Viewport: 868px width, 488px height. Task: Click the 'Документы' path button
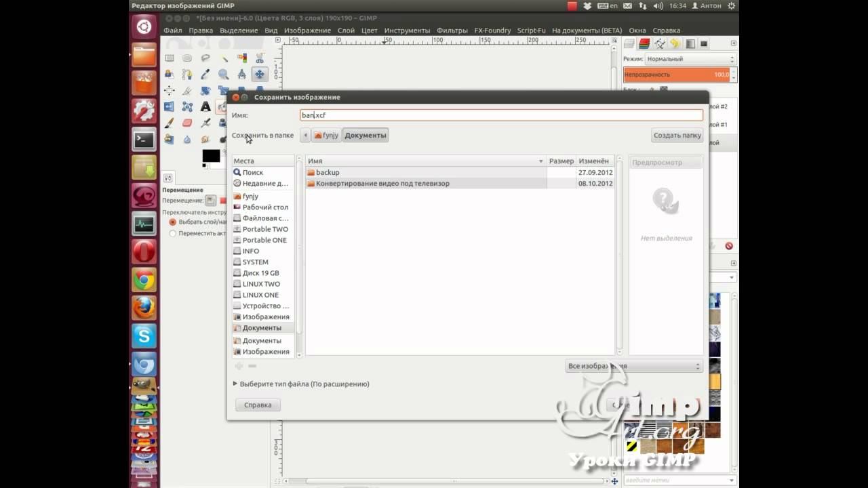pyautogui.click(x=366, y=136)
